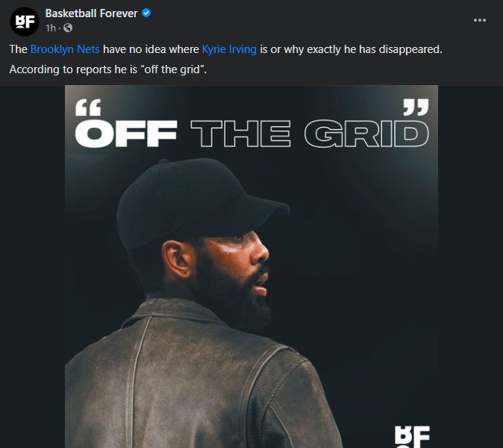Viewport: 503px width, 448px height.
Task: Click the bold white OFF word
Action: (x=125, y=134)
